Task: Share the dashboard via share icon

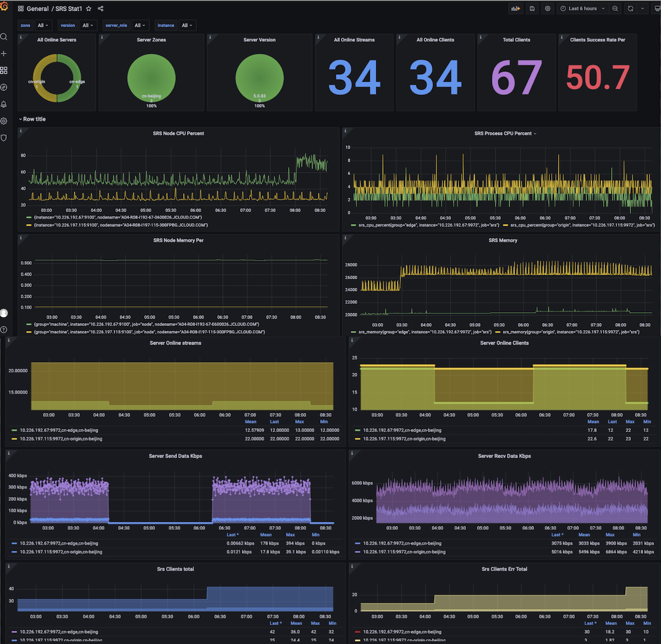Action: coord(101,9)
